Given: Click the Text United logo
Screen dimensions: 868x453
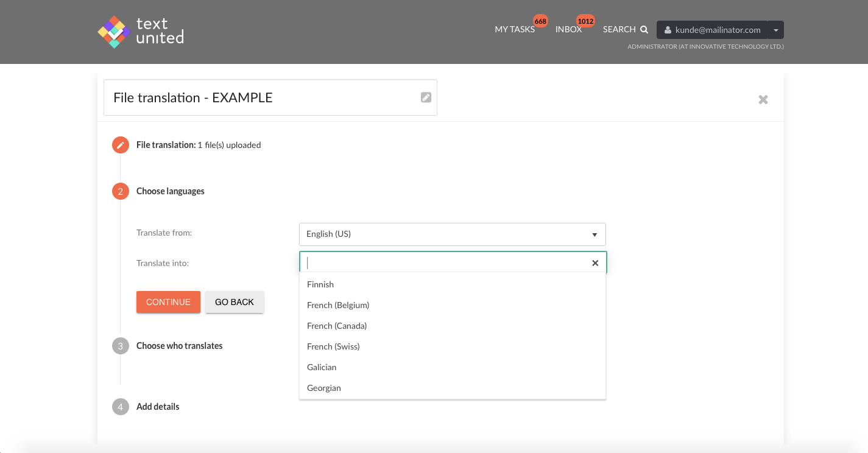Looking at the screenshot, I should pos(141,32).
